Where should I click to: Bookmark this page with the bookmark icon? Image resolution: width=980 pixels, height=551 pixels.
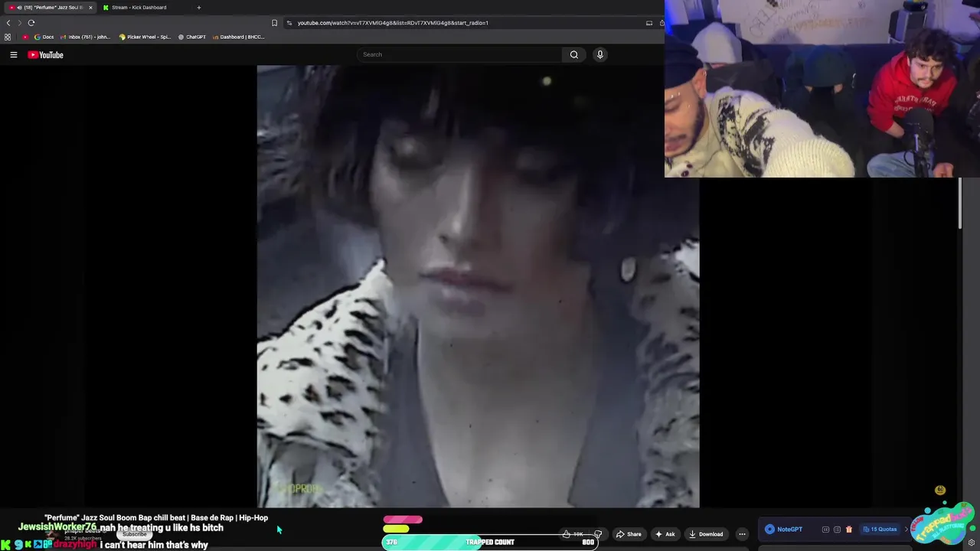(274, 23)
